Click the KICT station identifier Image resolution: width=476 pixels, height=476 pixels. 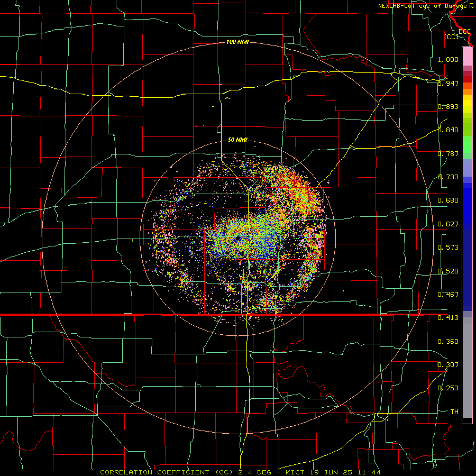pyautogui.click(x=296, y=472)
